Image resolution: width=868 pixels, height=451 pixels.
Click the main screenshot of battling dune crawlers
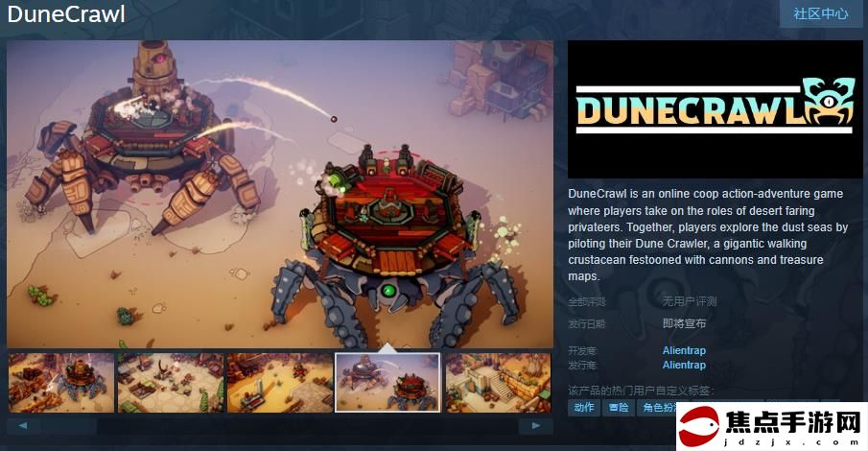(x=280, y=194)
